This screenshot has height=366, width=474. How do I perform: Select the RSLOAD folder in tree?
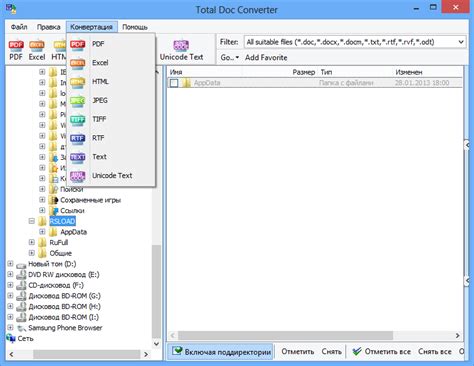pos(62,221)
